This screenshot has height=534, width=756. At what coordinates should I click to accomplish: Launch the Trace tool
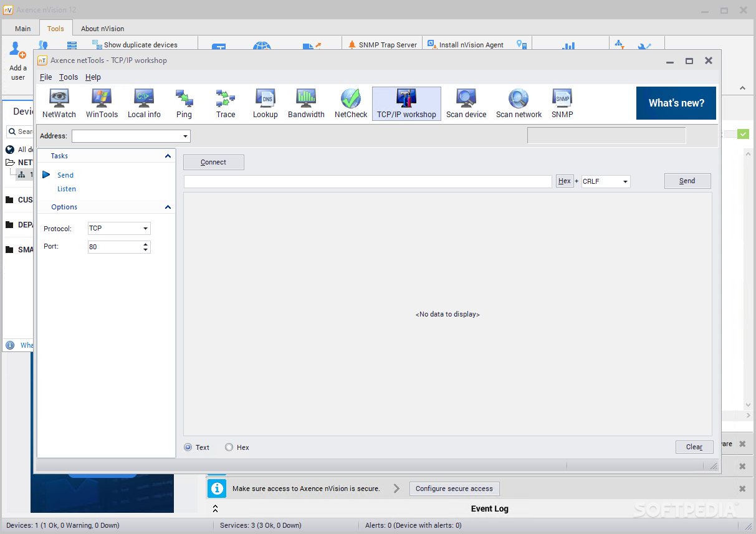(x=226, y=103)
